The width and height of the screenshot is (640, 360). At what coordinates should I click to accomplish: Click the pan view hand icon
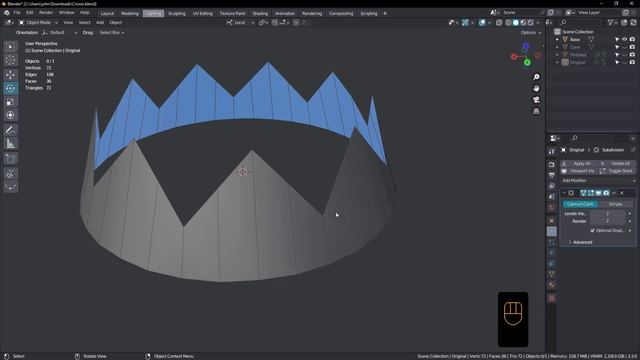(536, 89)
